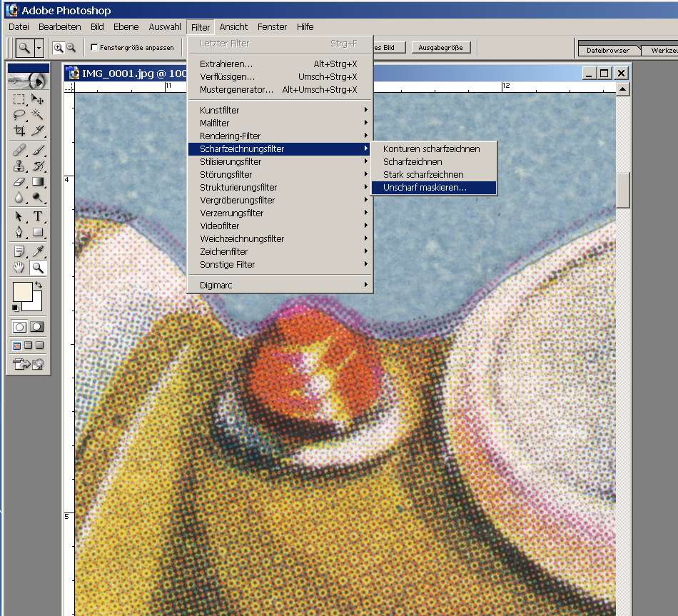Viewport: 678px width, 616px height.
Task: Open the Datei menu
Action: 19,27
